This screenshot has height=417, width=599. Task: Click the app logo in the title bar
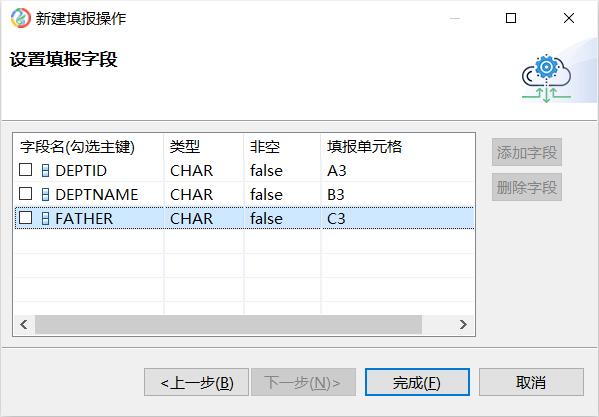pos(21,18)
